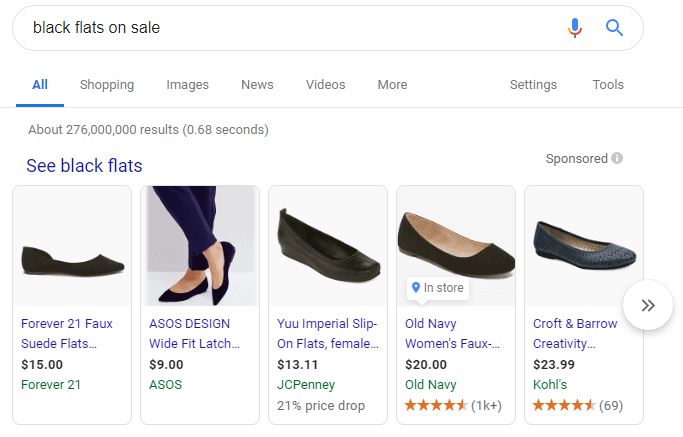Image resolution: width=683 pixels, height=437 pixels.
Task: Click the voice search microphone icon
Action: pos(575,28)
